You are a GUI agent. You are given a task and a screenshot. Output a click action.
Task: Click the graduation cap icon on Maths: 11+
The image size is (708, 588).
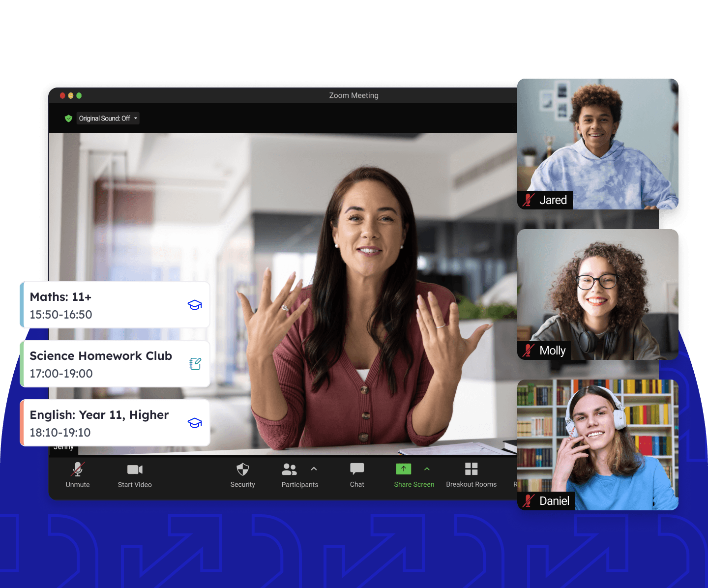pyautogui.click(x=195, y=305)
